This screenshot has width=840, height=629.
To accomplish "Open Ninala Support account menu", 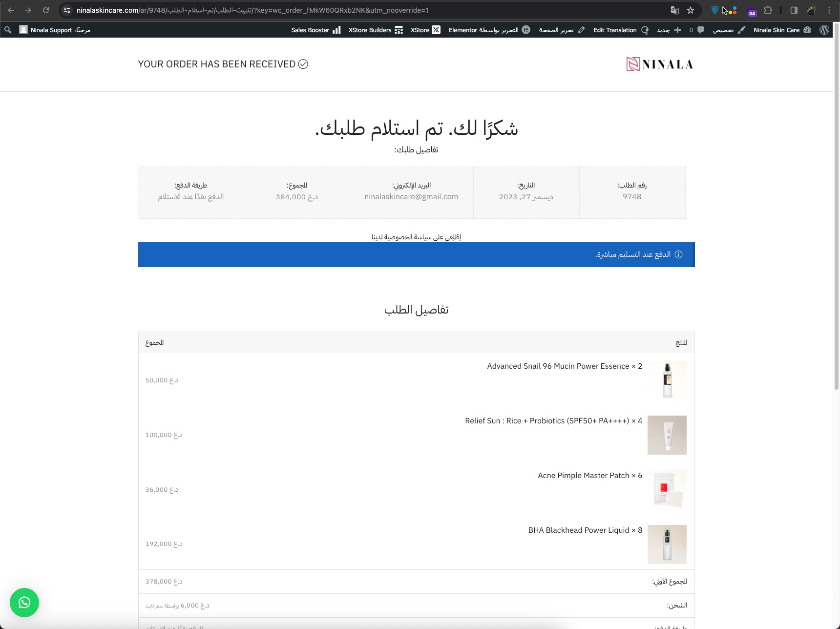I will coord(55,30).
